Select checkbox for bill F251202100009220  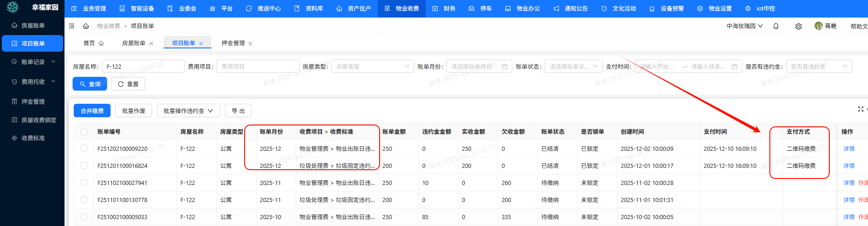[84, 149]
